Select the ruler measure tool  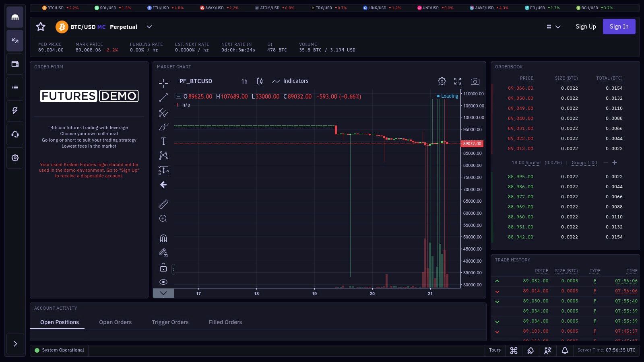[x=163, y=204]
